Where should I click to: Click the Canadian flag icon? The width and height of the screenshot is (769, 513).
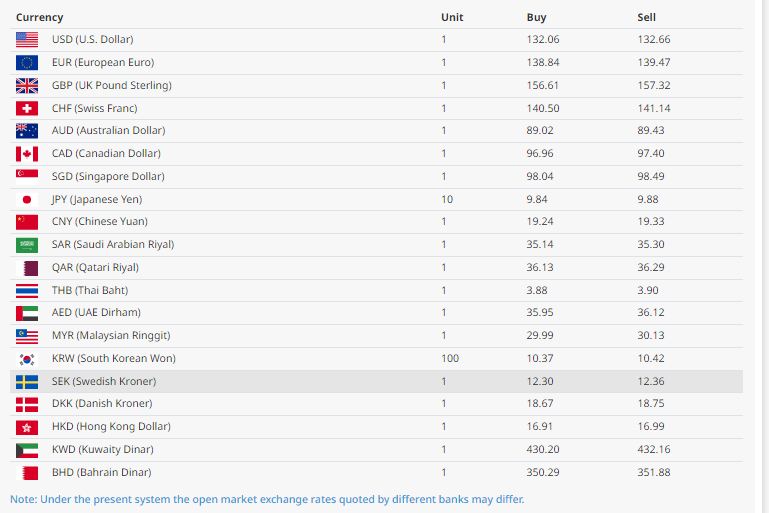[27, 154]
